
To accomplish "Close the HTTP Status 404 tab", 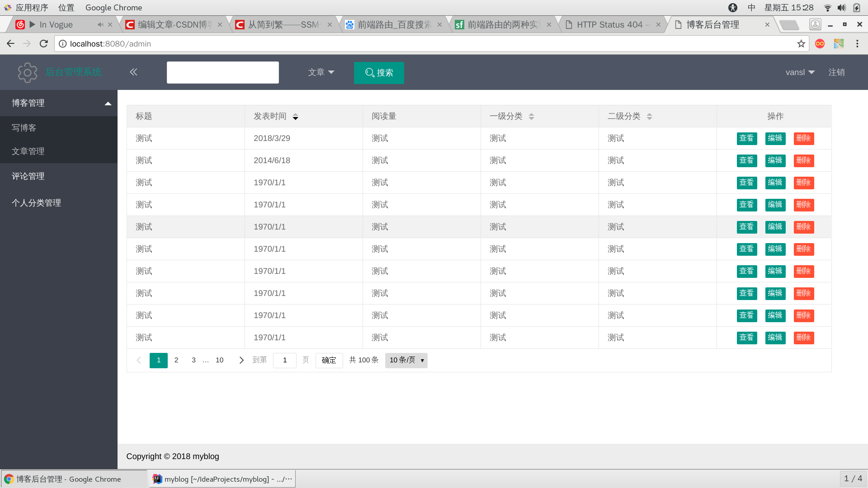I will 658,24.
